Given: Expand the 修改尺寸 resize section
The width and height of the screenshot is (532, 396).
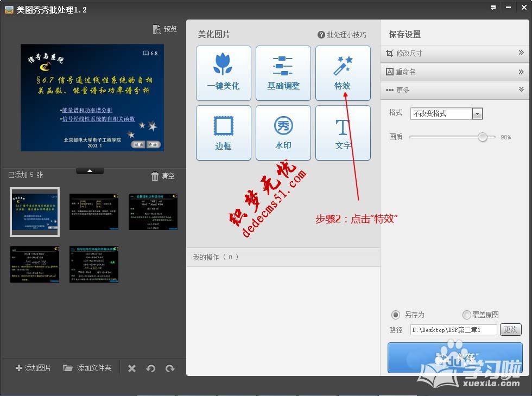Looking at the screenshot, I should 455,53.
